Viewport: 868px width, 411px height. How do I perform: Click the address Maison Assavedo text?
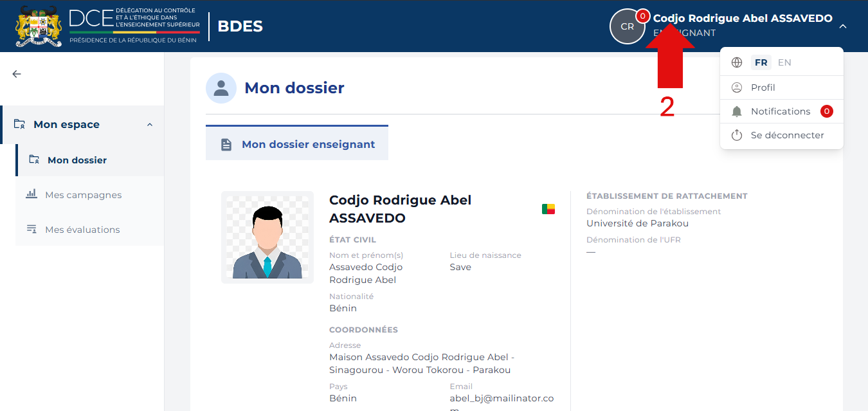coord(422,363)
